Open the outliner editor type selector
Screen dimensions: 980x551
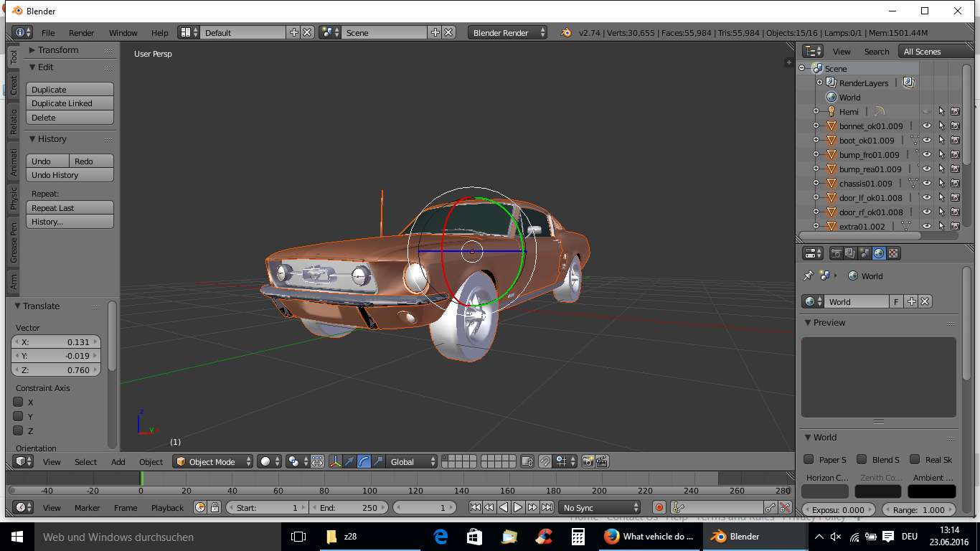pos(813,51)
